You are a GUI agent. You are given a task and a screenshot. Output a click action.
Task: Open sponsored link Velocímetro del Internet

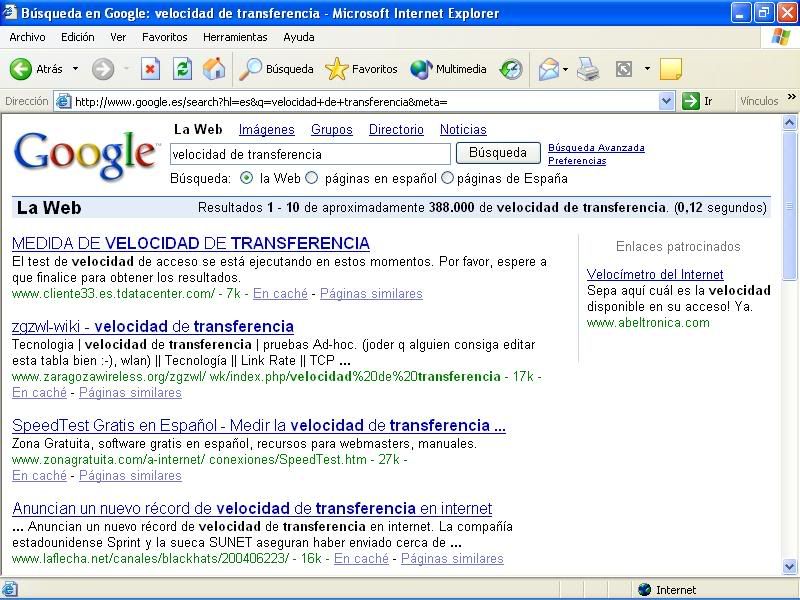point(655,274)
